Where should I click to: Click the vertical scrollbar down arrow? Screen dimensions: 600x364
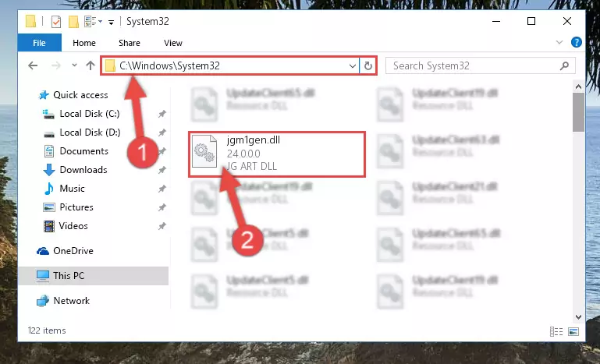pos(578,317)
